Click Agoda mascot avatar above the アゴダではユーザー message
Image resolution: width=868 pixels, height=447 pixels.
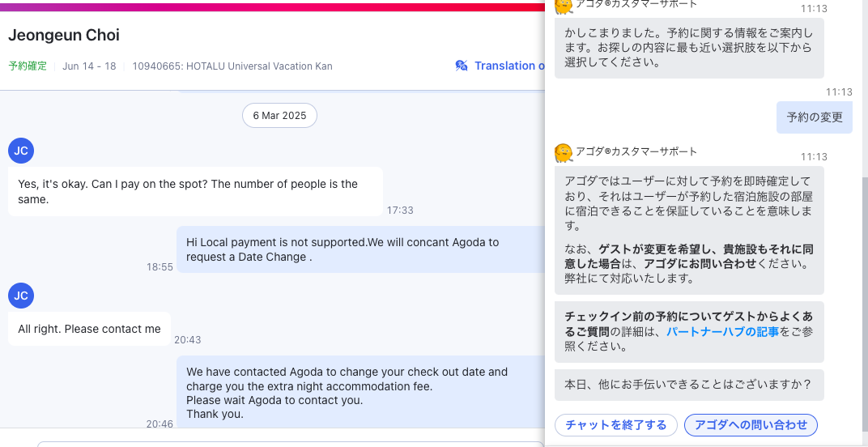click(564, 152)
